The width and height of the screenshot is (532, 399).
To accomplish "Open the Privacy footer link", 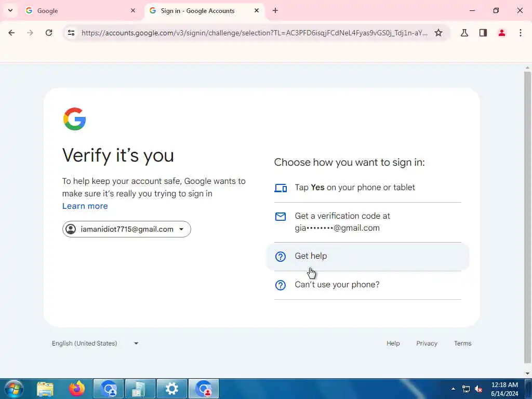I will (427, 343).
